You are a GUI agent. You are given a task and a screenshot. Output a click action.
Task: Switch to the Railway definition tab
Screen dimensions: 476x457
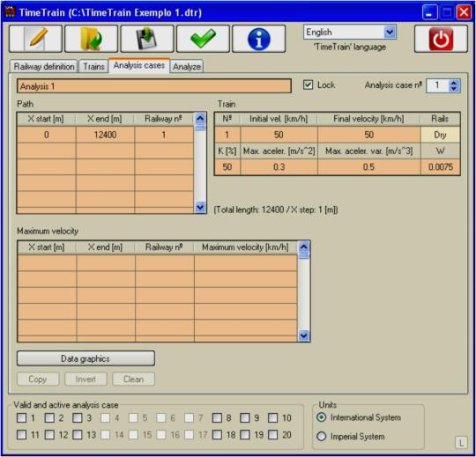pos(44,66)
